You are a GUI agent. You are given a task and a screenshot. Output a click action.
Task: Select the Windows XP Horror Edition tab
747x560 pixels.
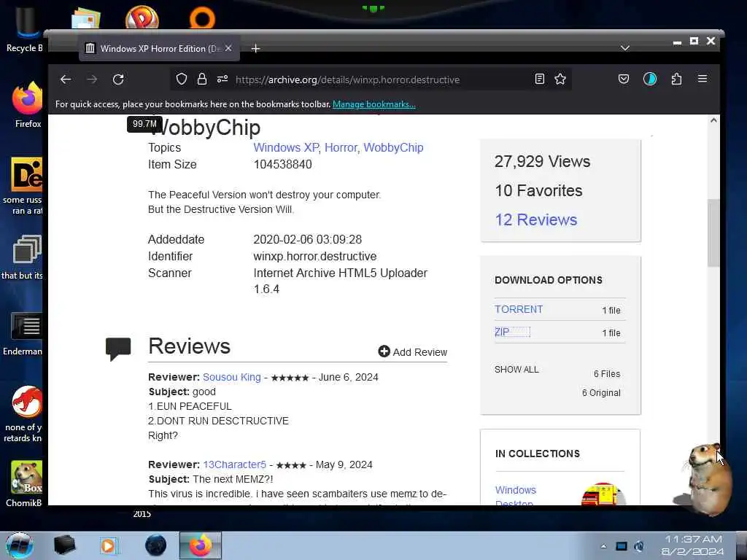tap(159, 48)
